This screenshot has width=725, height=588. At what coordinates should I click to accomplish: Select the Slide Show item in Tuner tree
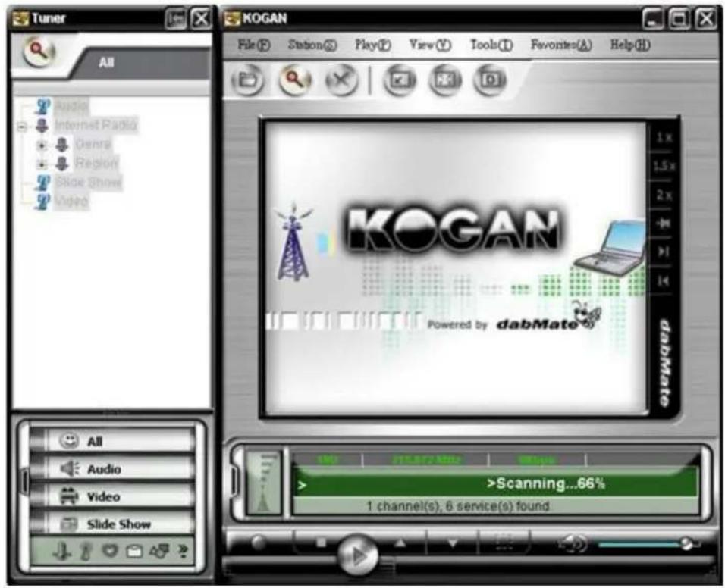coord(88,182)
